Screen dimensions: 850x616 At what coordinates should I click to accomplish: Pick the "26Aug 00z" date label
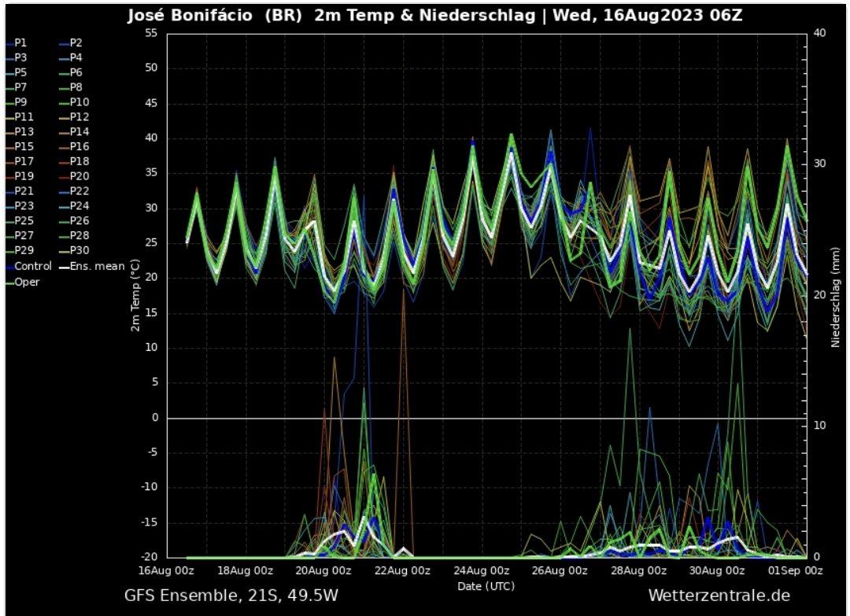(x=560, y=570)
